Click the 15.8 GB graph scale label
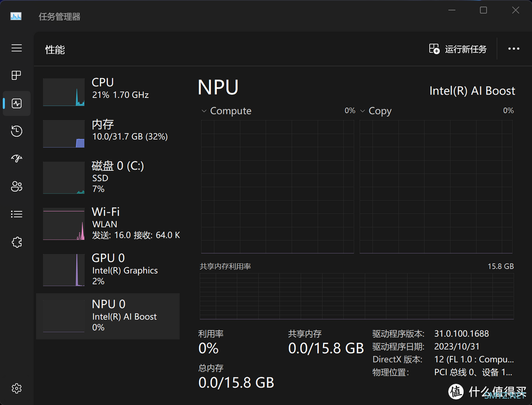 [500, 267]
